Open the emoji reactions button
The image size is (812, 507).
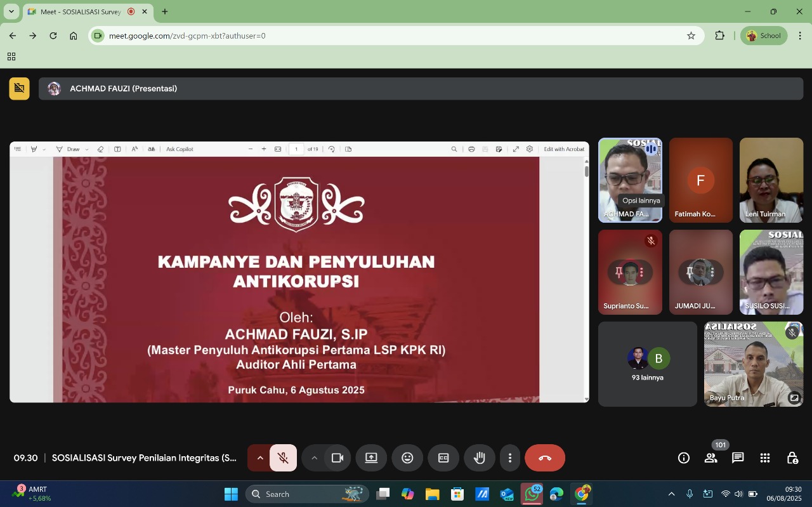point(407,458)
